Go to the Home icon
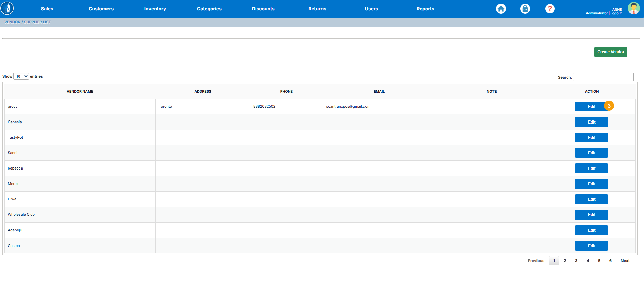The width and height of the screenshot is (644, 290). coord(501,9)
